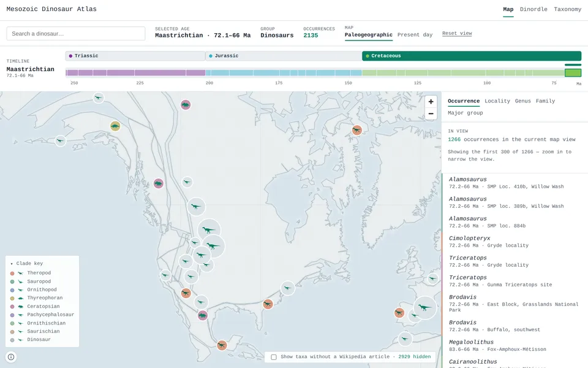This screenshot has width=588, height=368.
Task: Switch list to the Genus tab
Action: 522,101
